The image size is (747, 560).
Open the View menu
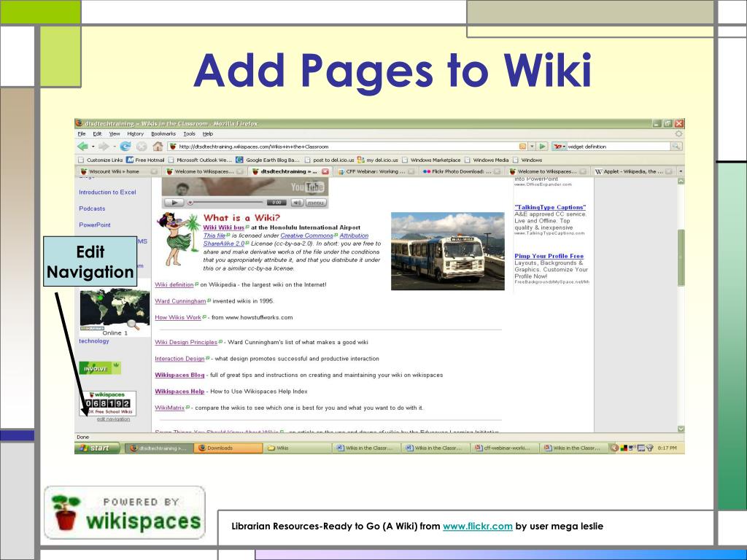(x=115, y=134)
